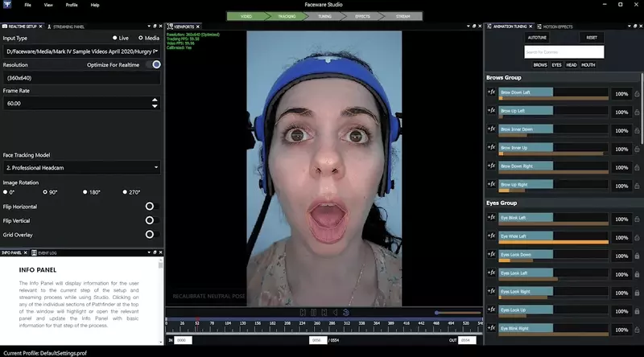
Task: Set image rotation to 0°
Action: pos(6,192)
